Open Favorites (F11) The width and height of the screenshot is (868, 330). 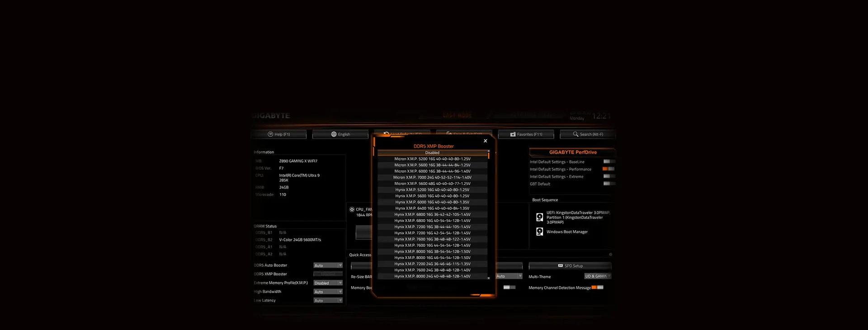tap(526, 134)
